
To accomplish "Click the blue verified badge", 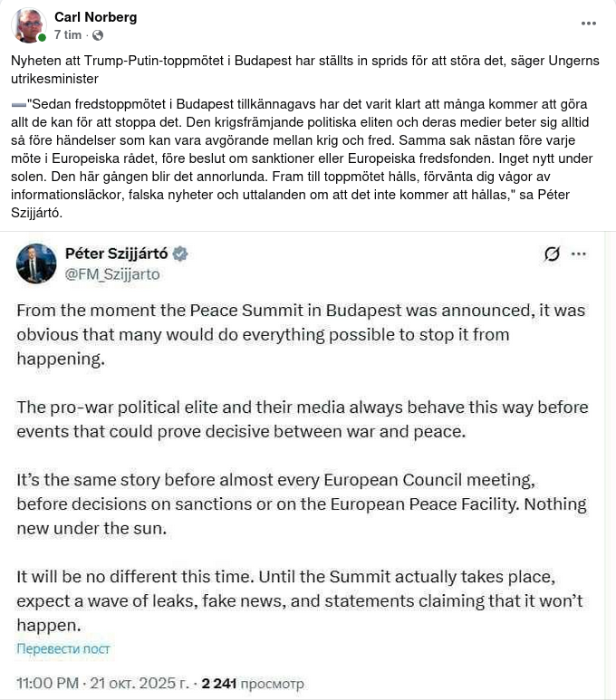I will [180, 254].
